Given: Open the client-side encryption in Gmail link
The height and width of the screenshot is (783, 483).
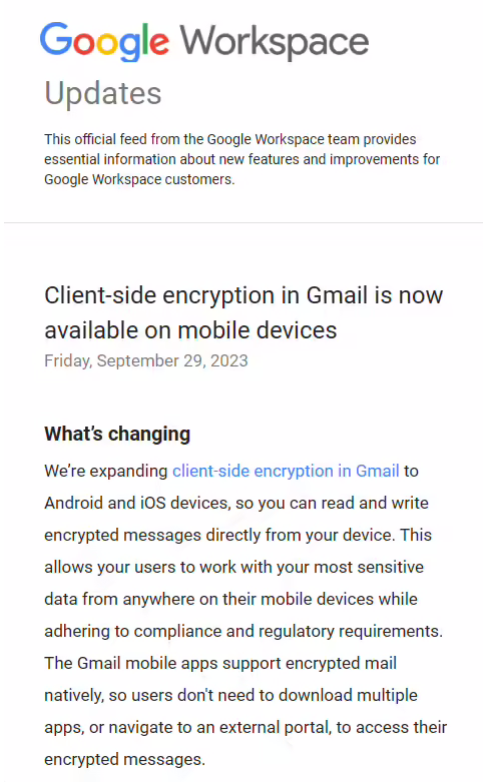Looking at the screenshot, I should (286, 471).
